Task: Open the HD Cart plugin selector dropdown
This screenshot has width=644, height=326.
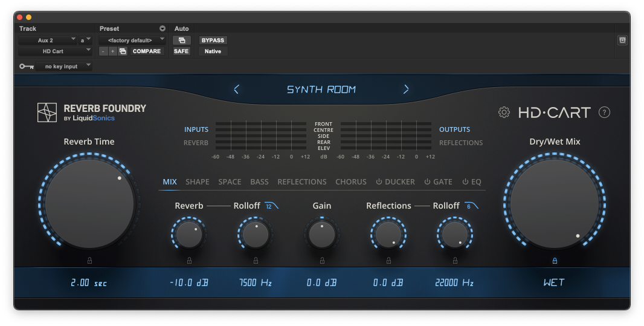Action: pyautogui.click(x=54, y=51)
